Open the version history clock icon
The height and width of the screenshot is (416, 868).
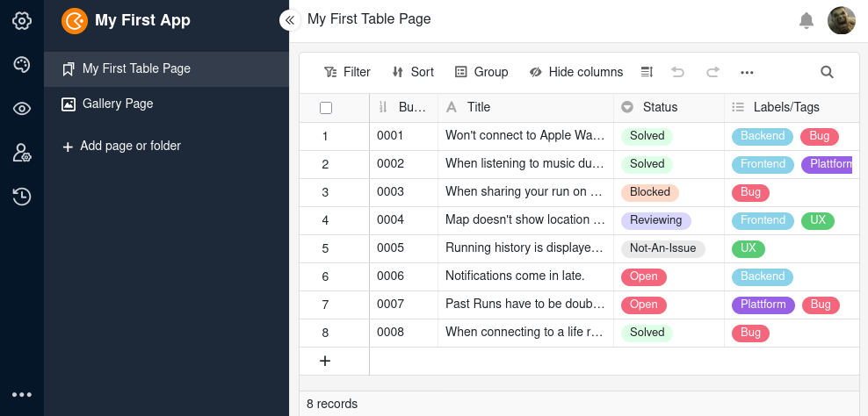point(22,197)
